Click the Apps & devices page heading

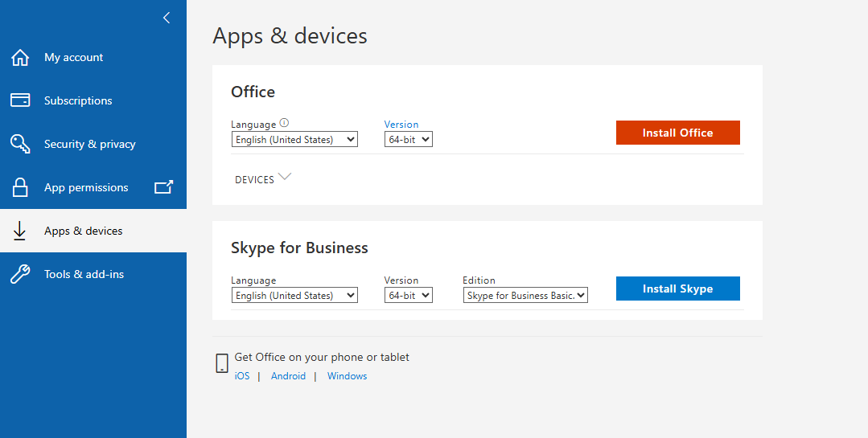pyautogui.click(x=290, y=36)
